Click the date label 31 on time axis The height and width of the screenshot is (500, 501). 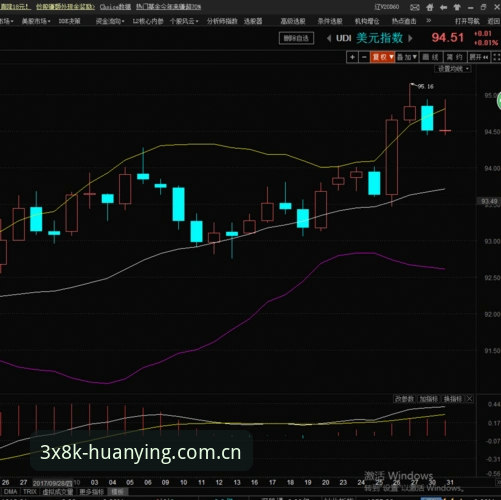click(450, 482)
